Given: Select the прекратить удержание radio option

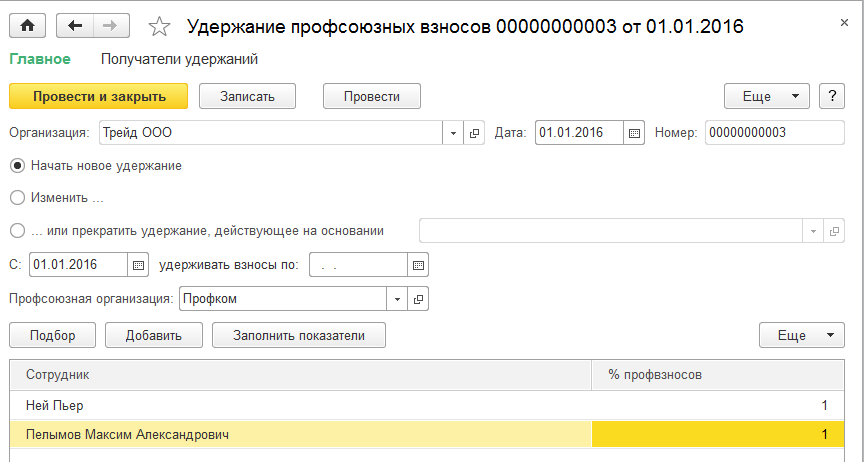Looking at the screenshot, I should pyautogui.click(x=17, y=231).
